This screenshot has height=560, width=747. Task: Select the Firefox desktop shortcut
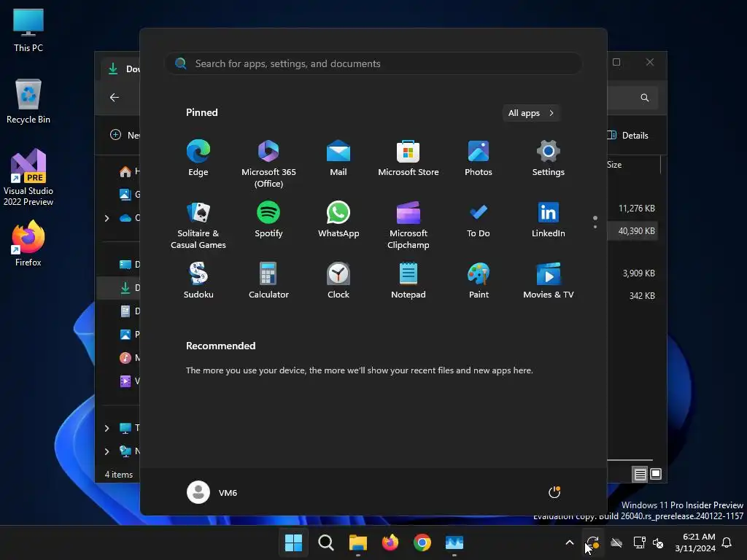(x=28, y=244)
